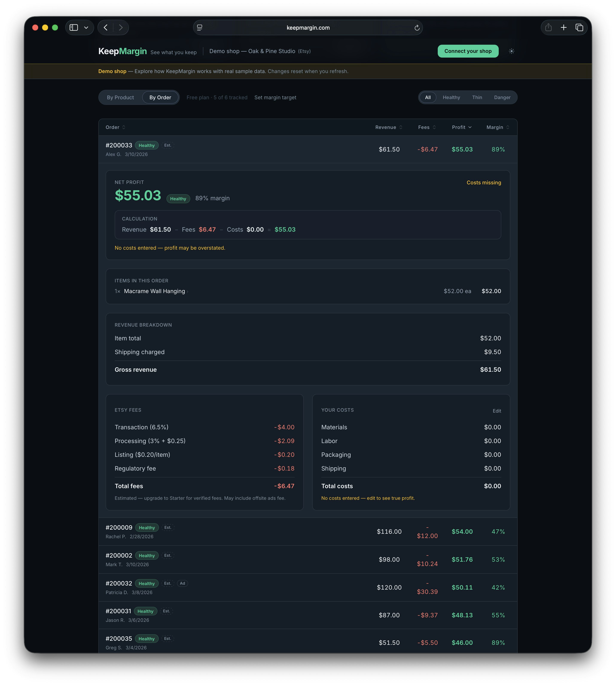Click $54.00 profit on order #200009
Screen dimensions: 616x685
point(462,532)
